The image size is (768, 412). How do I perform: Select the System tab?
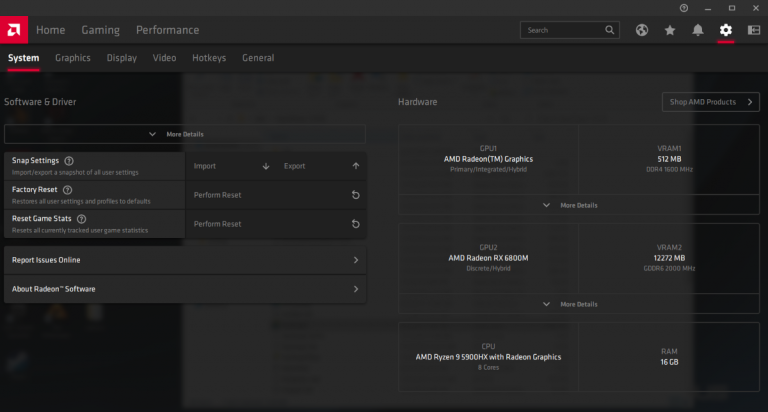tap(24, 58)
